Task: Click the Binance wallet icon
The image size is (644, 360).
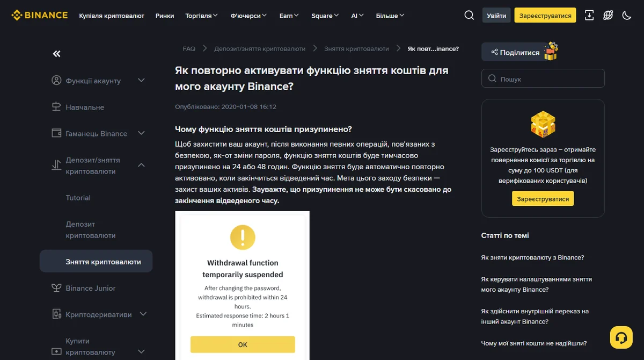Action: point(56,133)
